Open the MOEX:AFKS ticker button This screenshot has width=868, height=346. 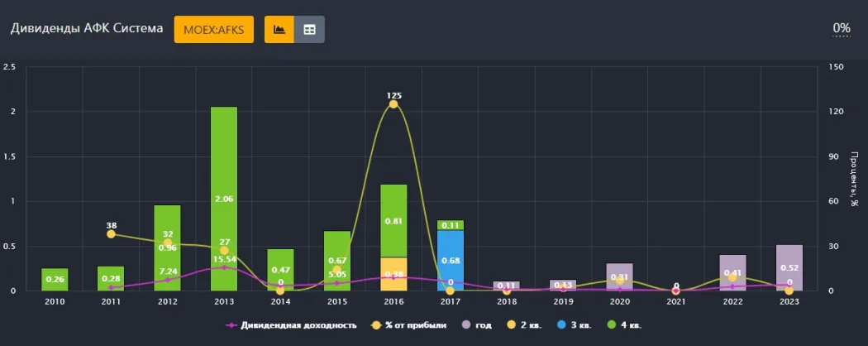click(213, 29)
